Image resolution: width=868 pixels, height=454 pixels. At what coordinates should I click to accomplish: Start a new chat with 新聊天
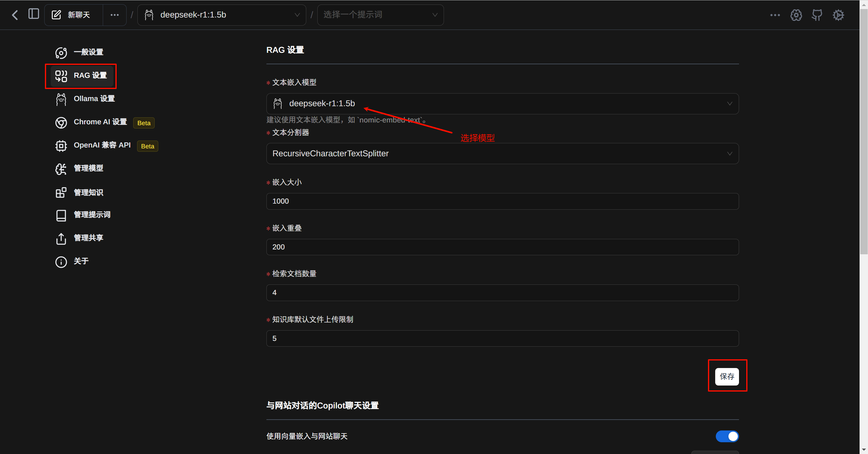pos(73,15)
